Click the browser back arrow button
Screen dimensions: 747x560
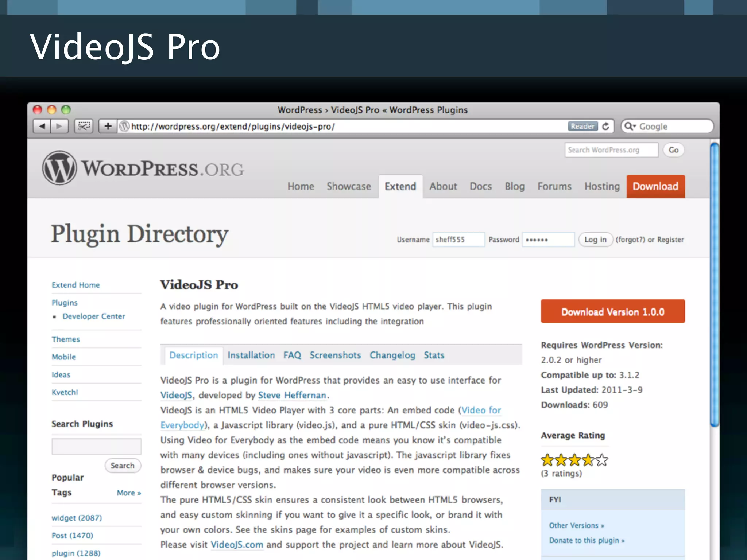[x=42, y=127]
